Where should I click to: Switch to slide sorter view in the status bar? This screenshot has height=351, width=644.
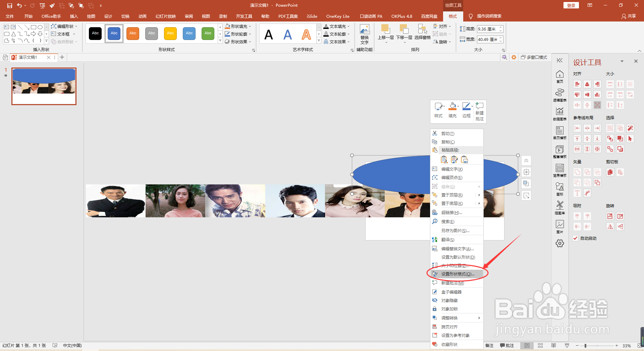(540, 346)
